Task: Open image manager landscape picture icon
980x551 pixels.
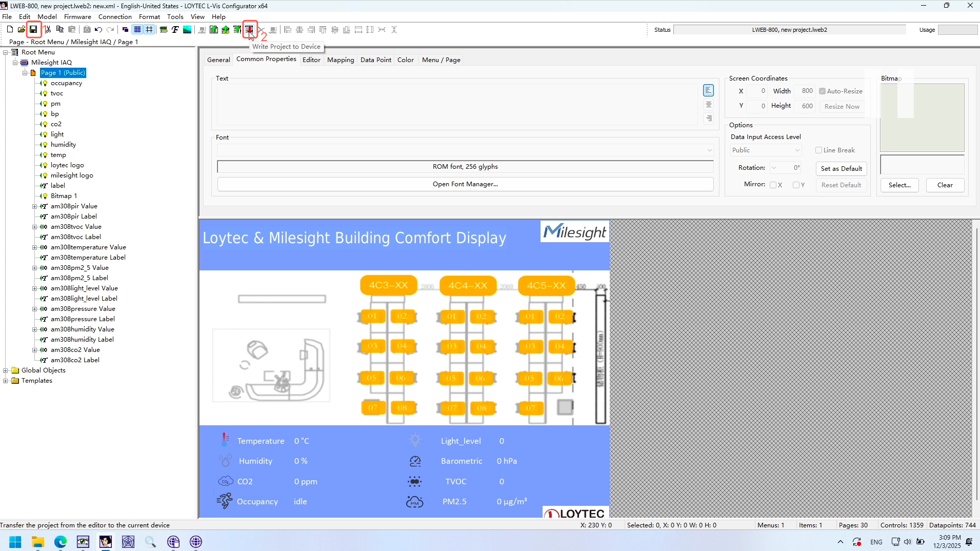Action: (x=187, y=30)
